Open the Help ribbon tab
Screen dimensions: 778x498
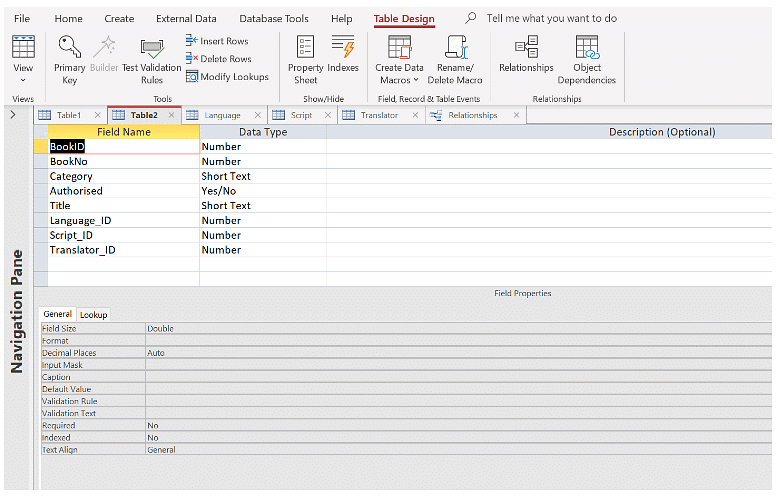coord(341,18)
